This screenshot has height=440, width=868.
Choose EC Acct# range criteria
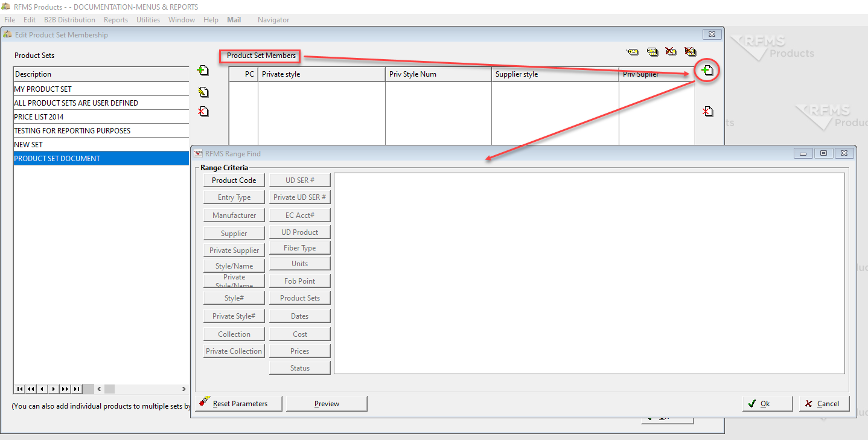point(300,215)
